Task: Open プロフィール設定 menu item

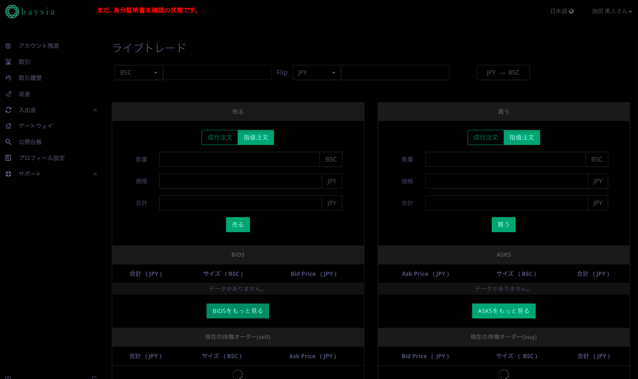Action: click(42, 158)
